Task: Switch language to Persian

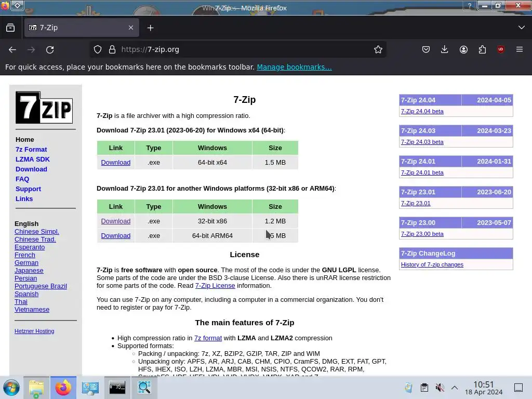Action: coord(26,278)
